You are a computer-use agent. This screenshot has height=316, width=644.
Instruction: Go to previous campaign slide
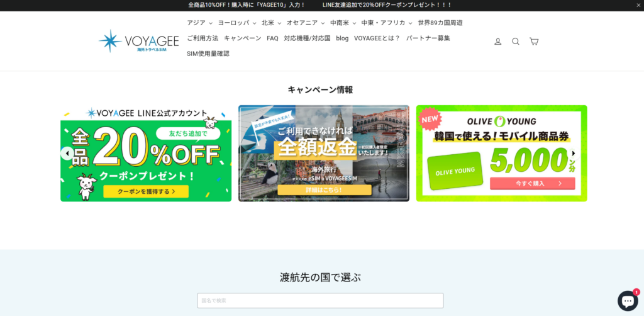[x=67, y=153]
